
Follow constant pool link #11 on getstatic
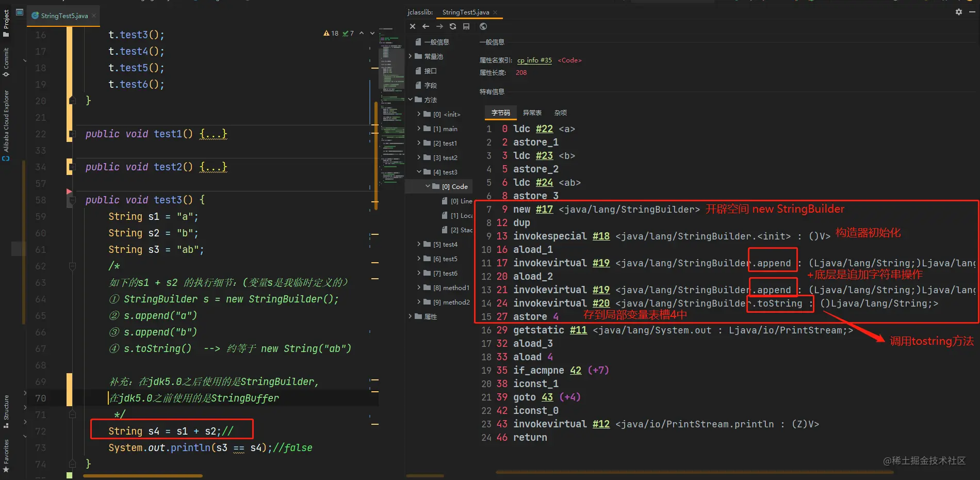tap(578, 330)
